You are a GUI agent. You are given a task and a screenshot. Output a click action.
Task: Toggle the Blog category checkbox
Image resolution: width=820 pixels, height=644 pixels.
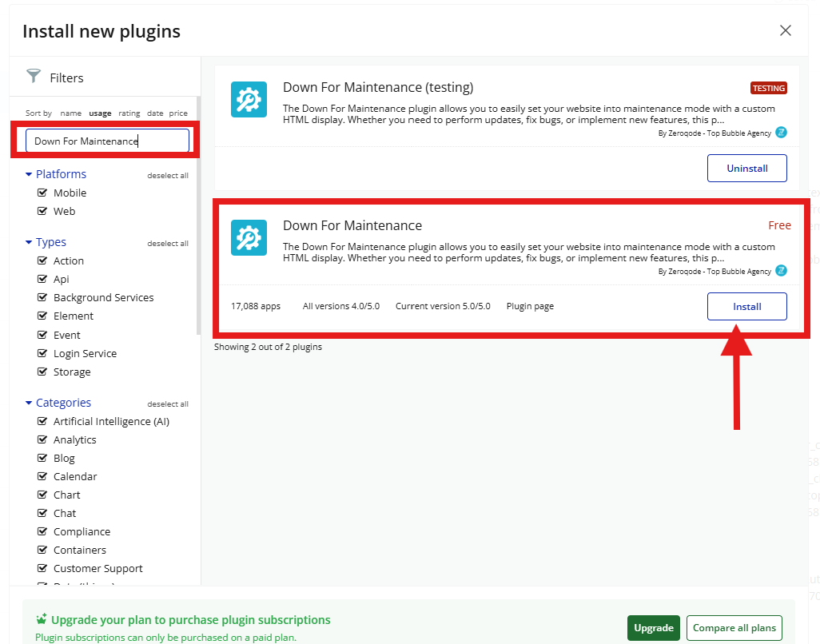tap(42, 457)
